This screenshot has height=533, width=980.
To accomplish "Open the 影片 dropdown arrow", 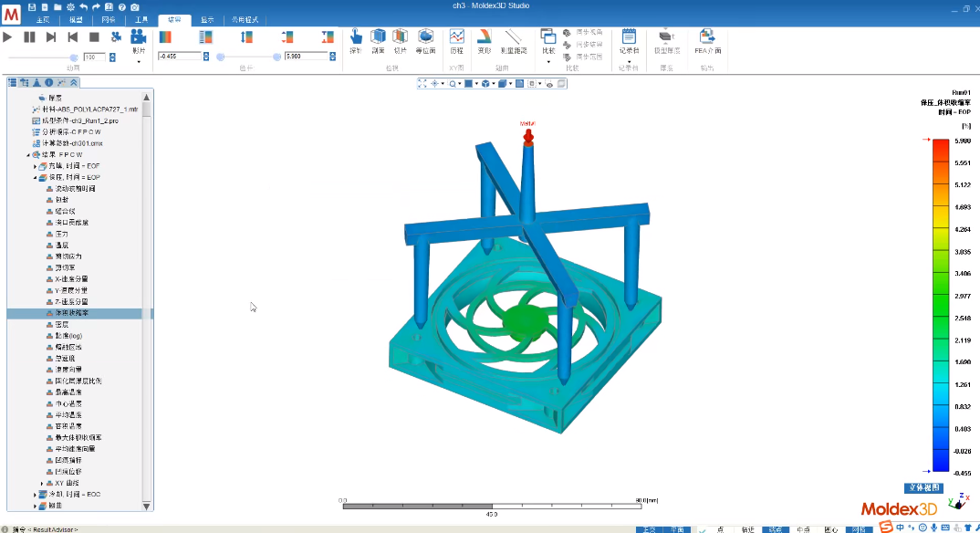I will point(139,62).
